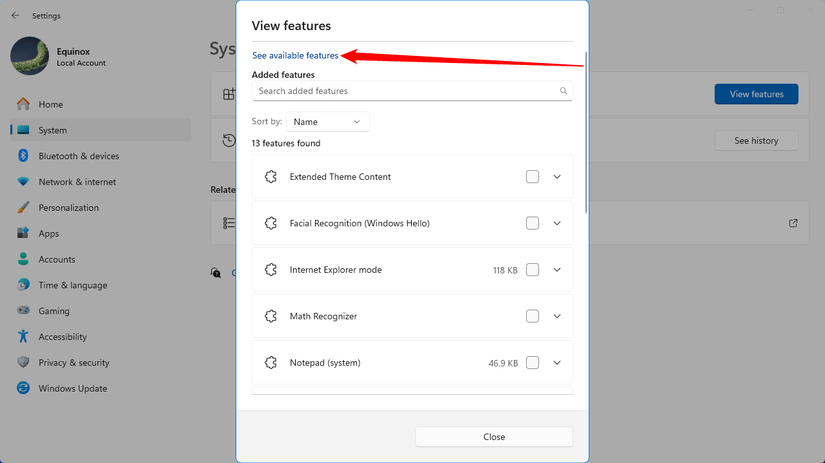
Task: Open the Gaming settings section
Action: click(x=54, y=311)
